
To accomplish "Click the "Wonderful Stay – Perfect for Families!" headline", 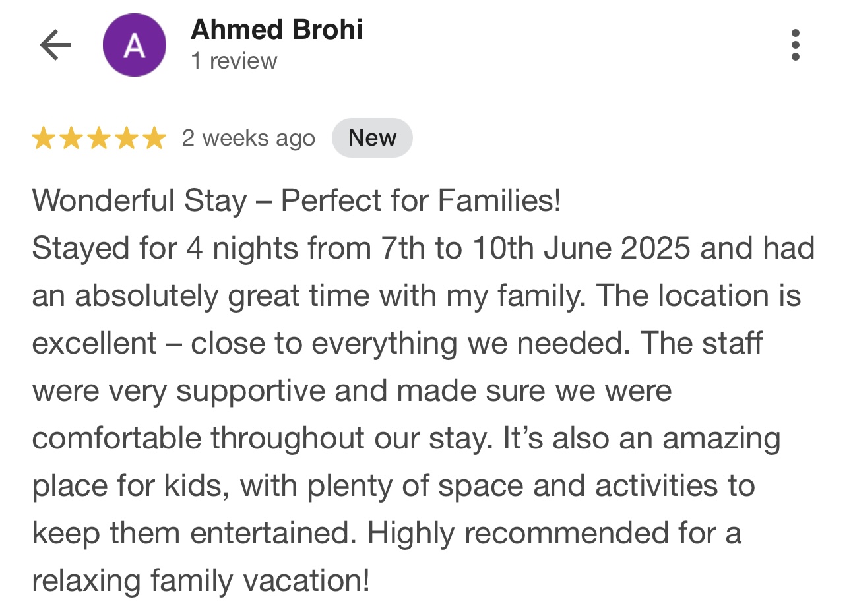I will pos(296,200).
